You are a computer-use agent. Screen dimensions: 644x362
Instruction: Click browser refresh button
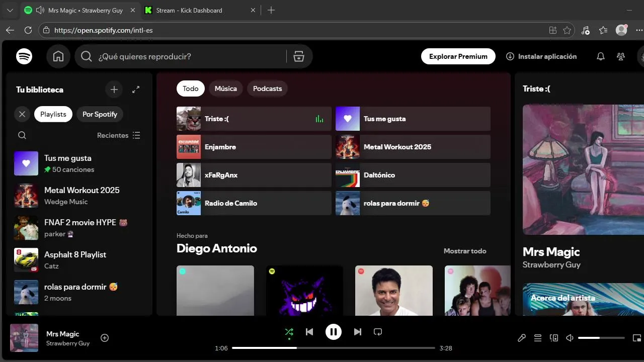(x=28, y=30)
